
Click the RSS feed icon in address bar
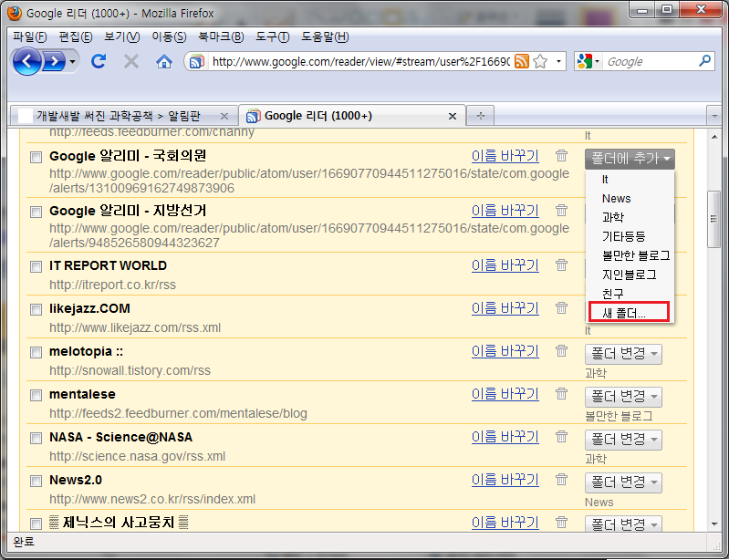(522, 61)
